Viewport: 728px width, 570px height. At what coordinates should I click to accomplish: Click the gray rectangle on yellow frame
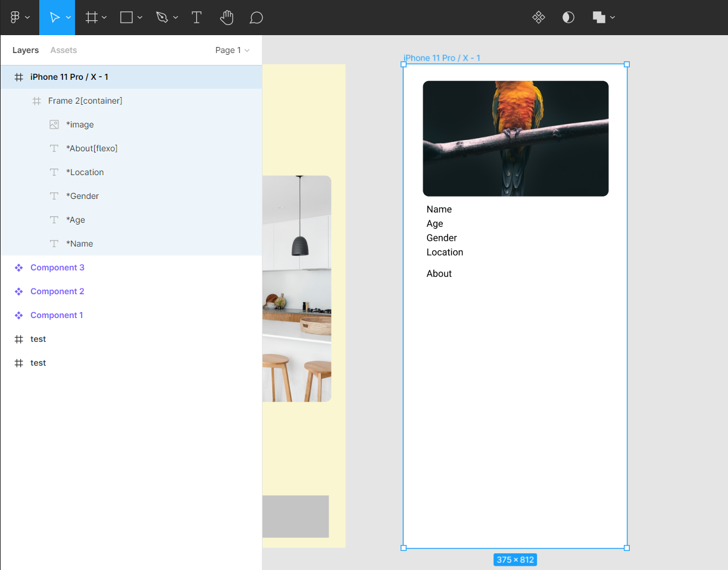click(x=295, y=516)
